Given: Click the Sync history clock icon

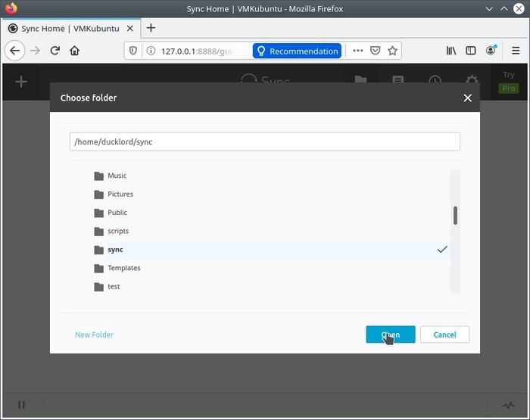Looking at the screenshot, I should (x=435, y=81).
